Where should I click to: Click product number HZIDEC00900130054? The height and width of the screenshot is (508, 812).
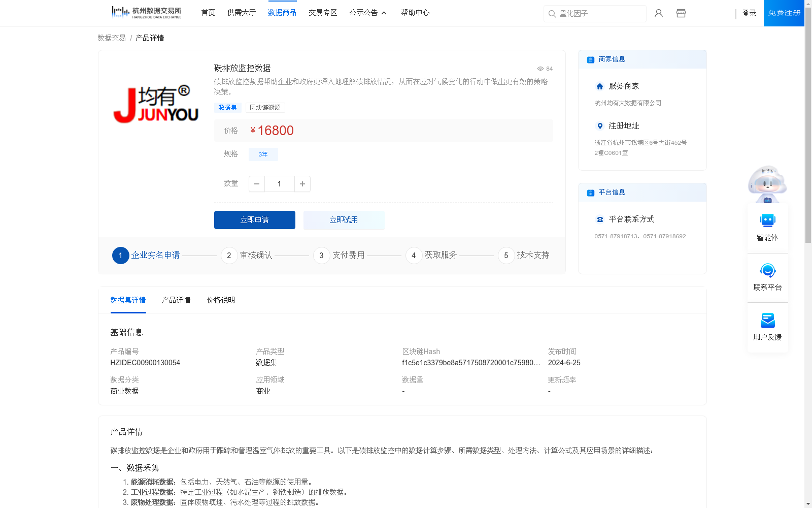click(x=145, y=363)
